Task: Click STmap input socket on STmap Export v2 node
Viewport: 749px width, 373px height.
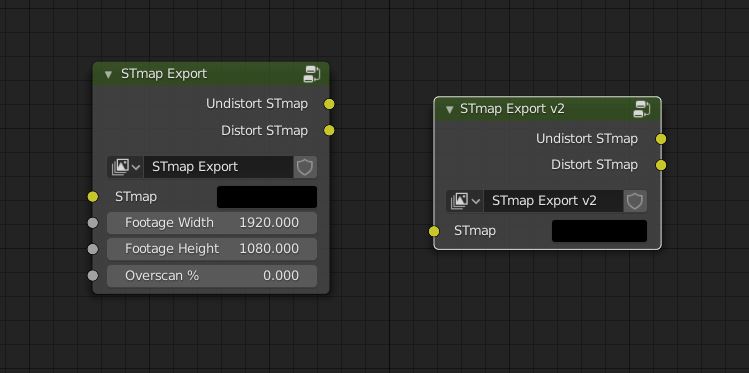Action: 434,232
